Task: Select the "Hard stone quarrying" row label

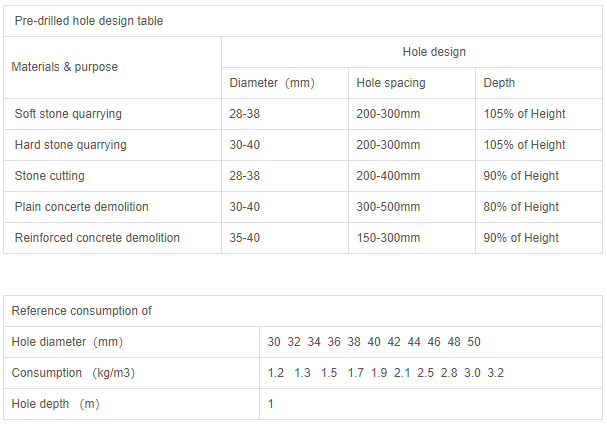Action: coord(70,145)
